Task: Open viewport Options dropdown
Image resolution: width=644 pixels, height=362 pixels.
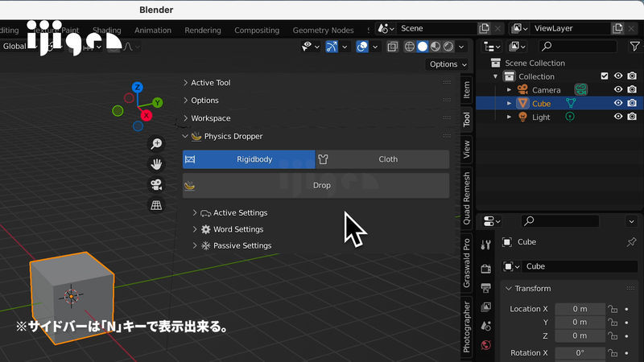Action: pyautogui.click(x=448, y=64)
